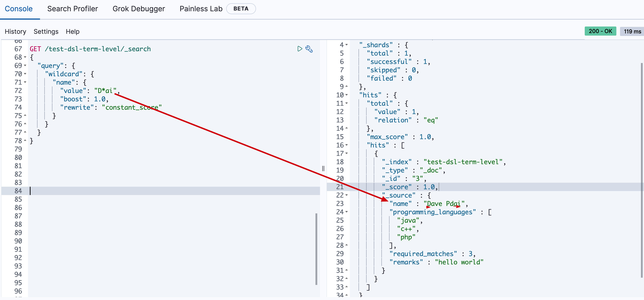The width and height of the screenshot is (644, 300).
Task: Switch to the Search Profiler tab
Action: click(x=73, y=9)
